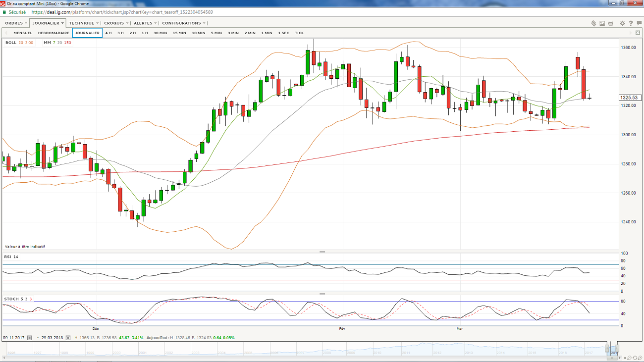
Task: Click the MM 7 20 150 indicator label
Action: pyautogui.click(x=57, y=43)
